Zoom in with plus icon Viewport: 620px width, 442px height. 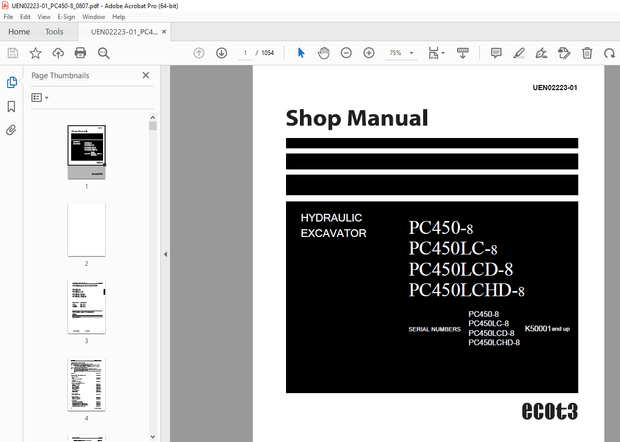coord(369,53)
